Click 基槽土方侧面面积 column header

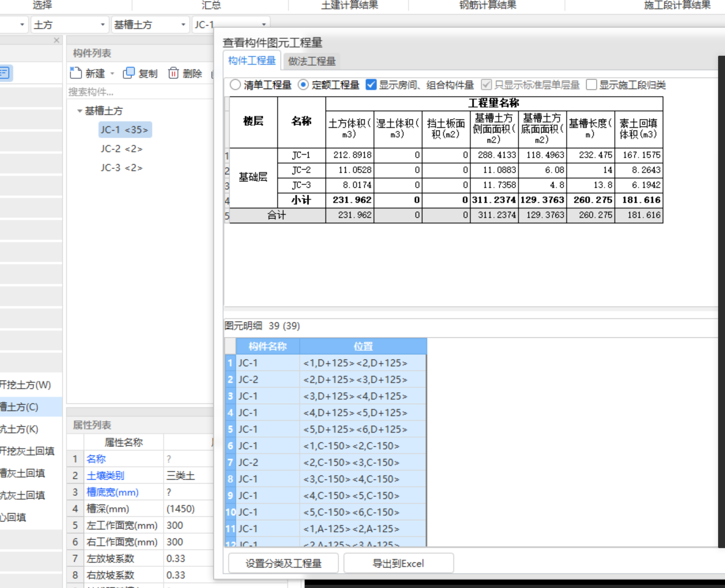click(494, 129)
